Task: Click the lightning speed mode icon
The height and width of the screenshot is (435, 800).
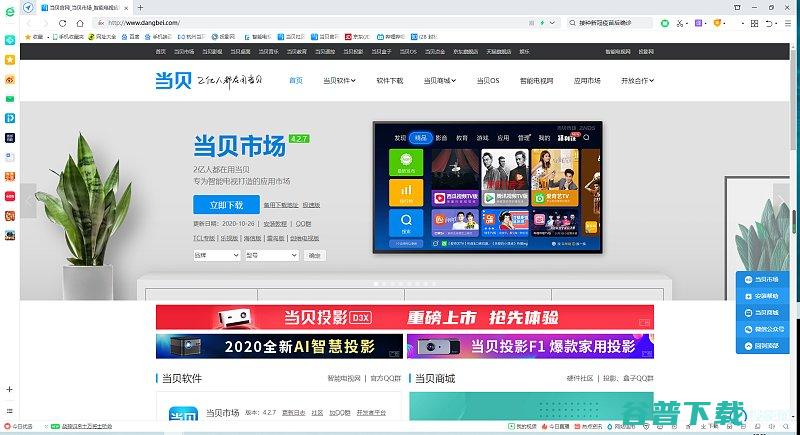Action: pos(542,23)
